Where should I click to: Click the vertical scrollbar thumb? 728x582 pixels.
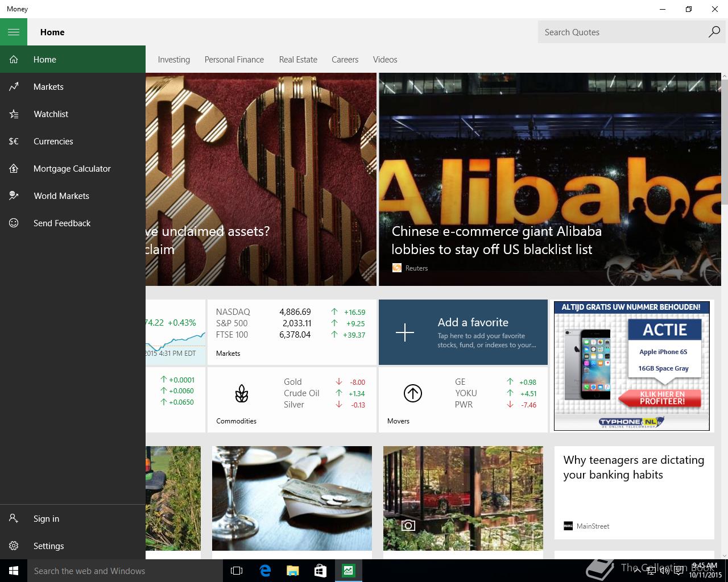coord(724,142)
